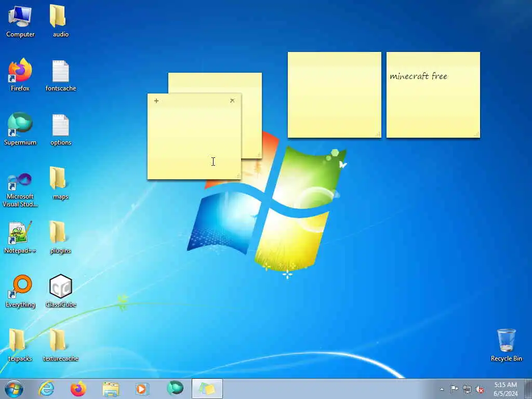This screenshot has height=399, width=532.
Task: Launch the ClassiCube icon
Action: (60, 291)
